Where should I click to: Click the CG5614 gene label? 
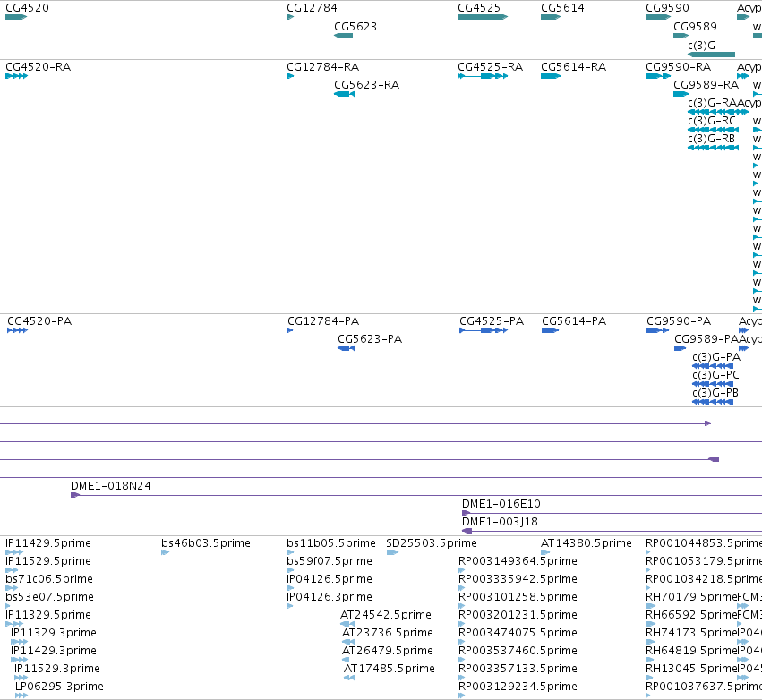[x=562, y=8]
